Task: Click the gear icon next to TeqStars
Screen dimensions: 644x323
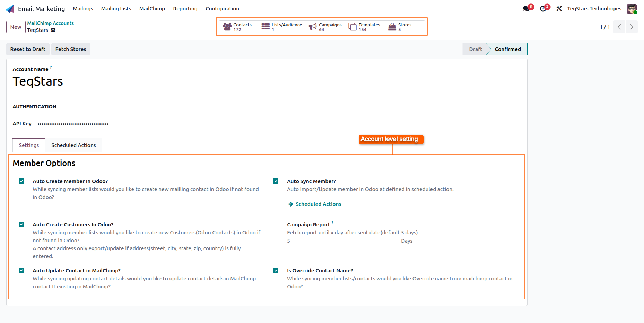Action: pyautogui.click(x=53, y=30)
